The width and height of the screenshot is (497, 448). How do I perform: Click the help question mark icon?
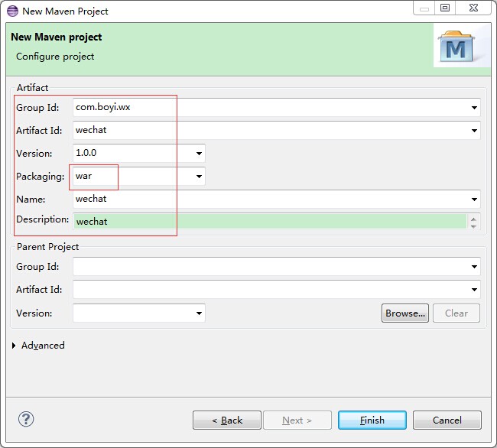(x=26, y=419)
